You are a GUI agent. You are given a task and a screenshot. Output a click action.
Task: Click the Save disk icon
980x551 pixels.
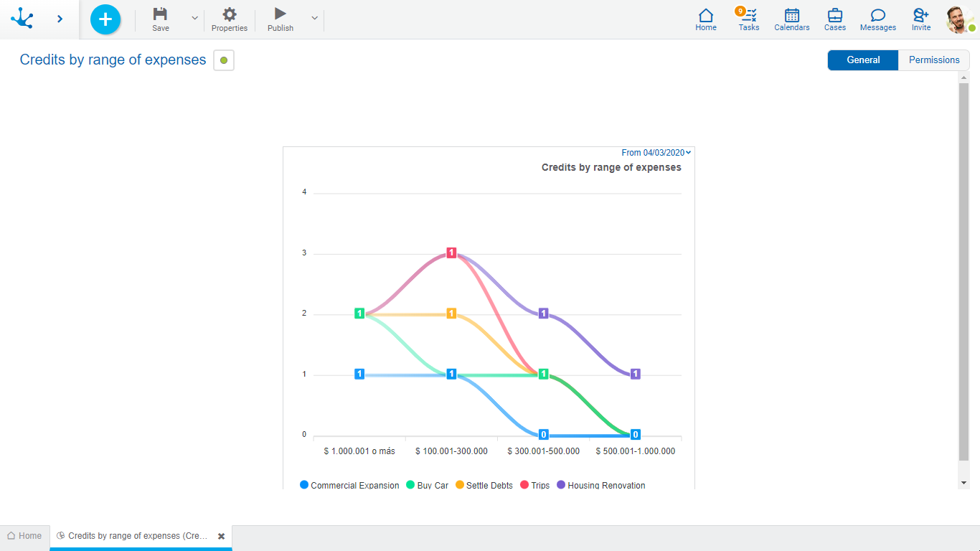click(x=161, y=14)
